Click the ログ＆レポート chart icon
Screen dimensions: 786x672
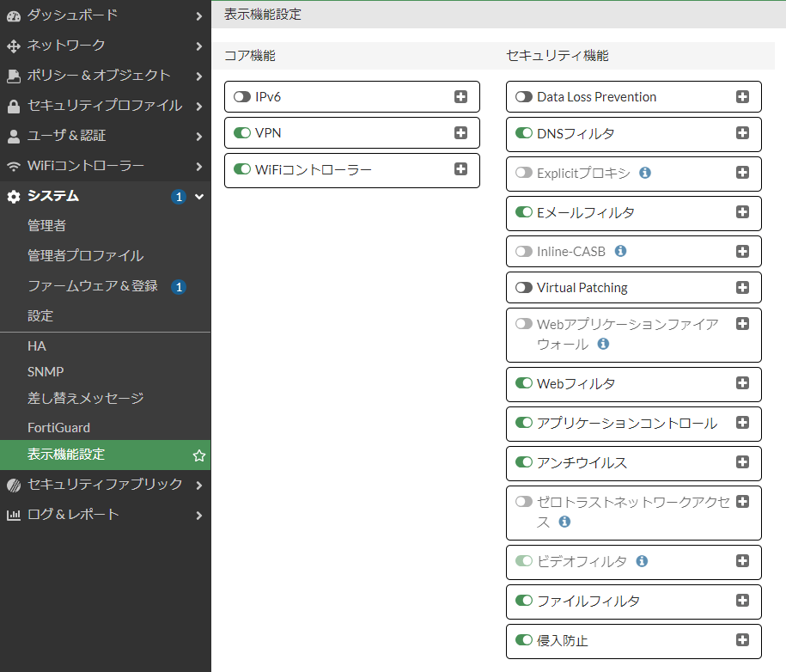coord(13,516)
